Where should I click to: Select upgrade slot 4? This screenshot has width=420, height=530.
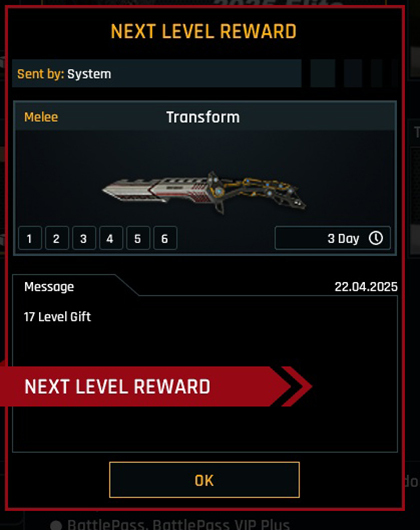tap(111, 238)
